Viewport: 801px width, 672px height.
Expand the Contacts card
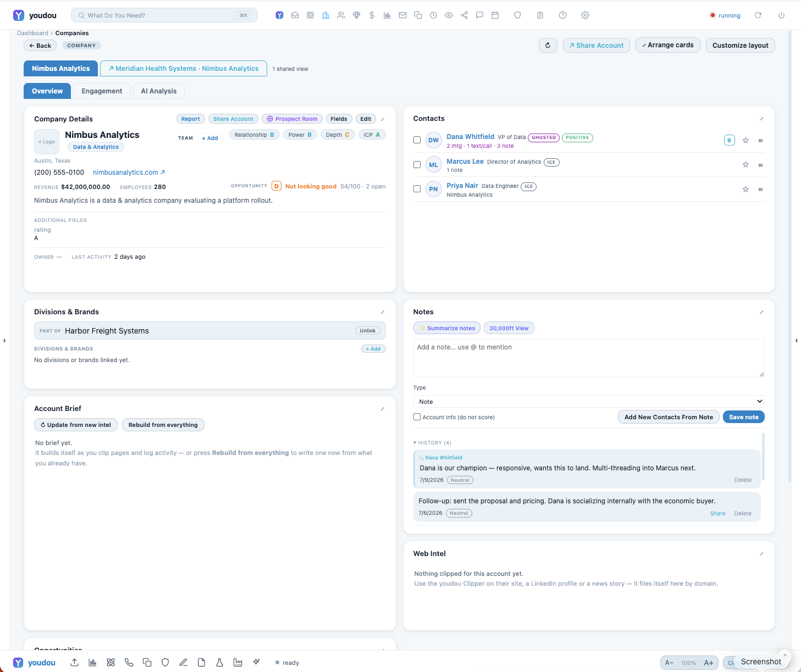[x=761, y=119]
